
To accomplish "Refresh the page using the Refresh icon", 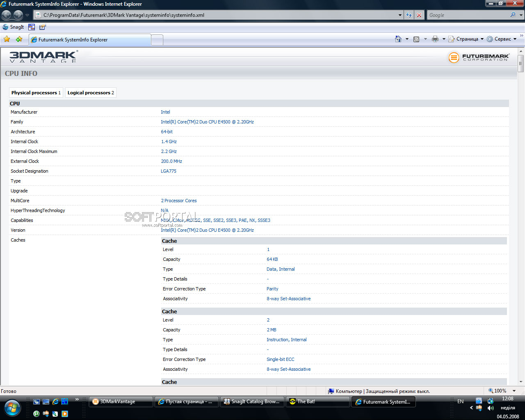I will tap(409, 15).
